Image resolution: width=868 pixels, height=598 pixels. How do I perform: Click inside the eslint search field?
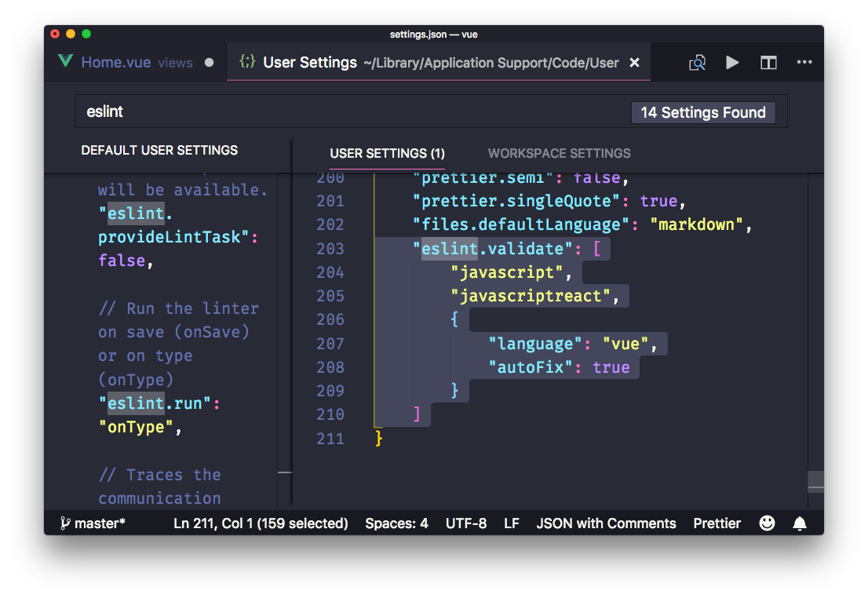235,111
